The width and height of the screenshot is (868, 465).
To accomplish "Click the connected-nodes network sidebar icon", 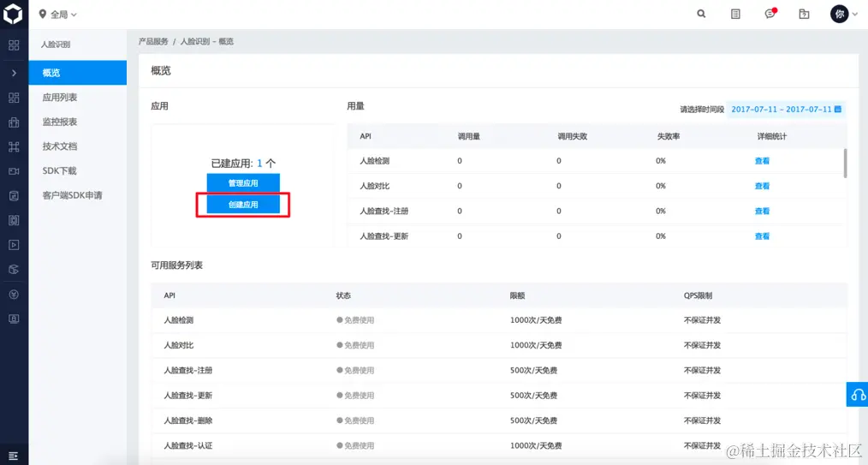I will 14,146.
